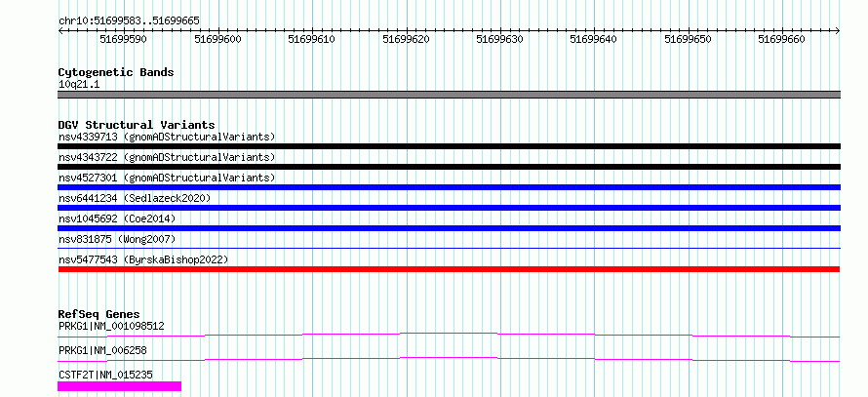Select ruler position 51699640
The image size is (868, 397).
coord(593,39)
